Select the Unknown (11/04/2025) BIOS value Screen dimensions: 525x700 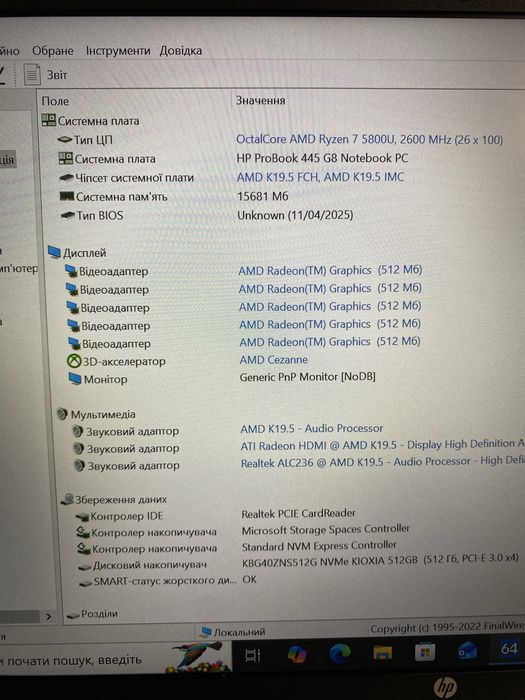295,215
